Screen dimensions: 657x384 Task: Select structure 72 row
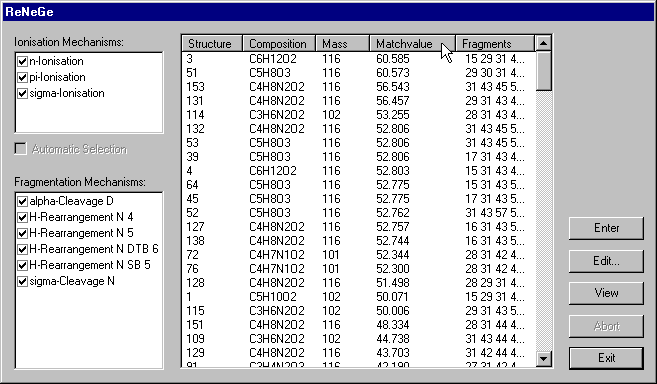coord(359,255)
